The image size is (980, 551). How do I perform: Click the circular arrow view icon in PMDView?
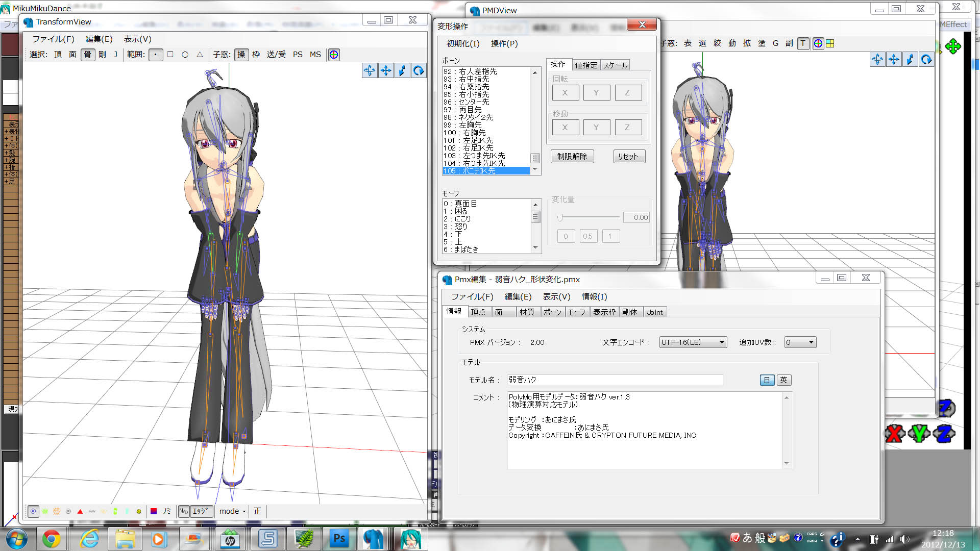(926, 60)
